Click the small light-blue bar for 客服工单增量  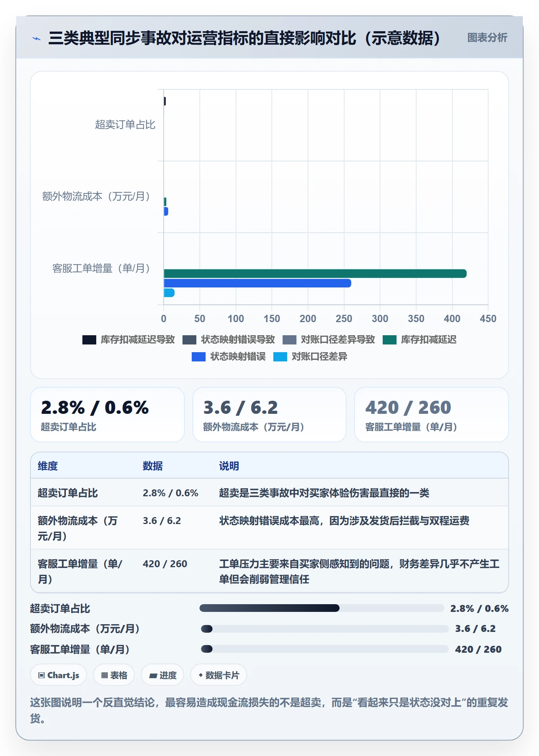tap(169, 293)
